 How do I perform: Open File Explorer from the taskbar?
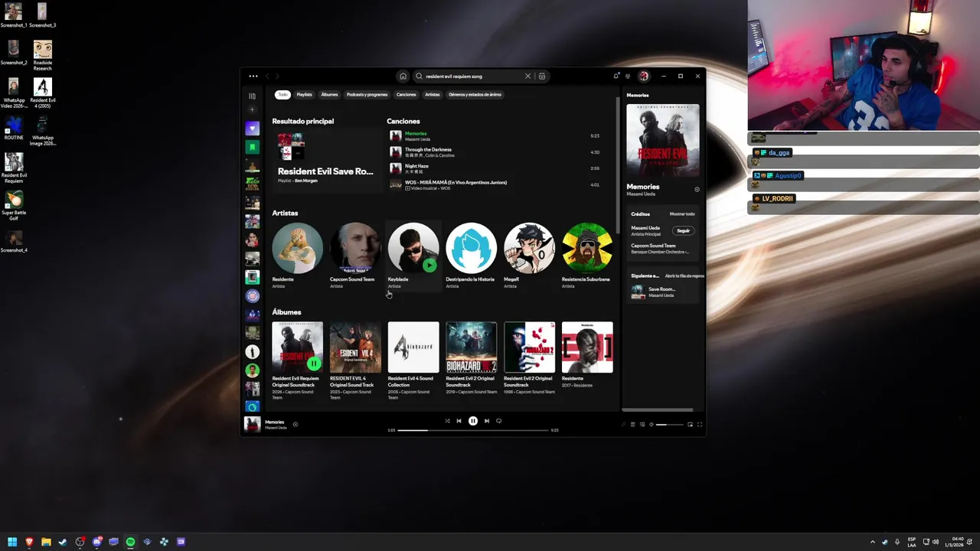pos(46,542)
